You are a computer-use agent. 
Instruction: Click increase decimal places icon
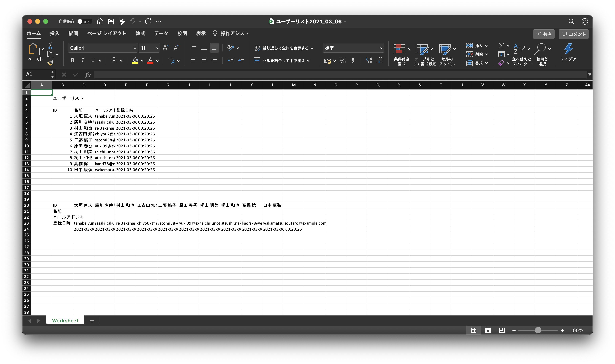tap(369, 61)
